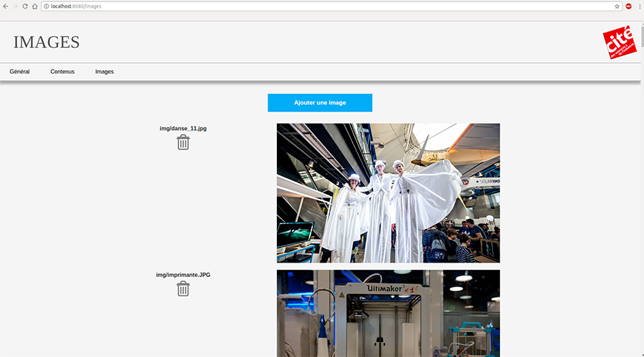
Task: Open the Général menu item
Action: coord(20,72)
